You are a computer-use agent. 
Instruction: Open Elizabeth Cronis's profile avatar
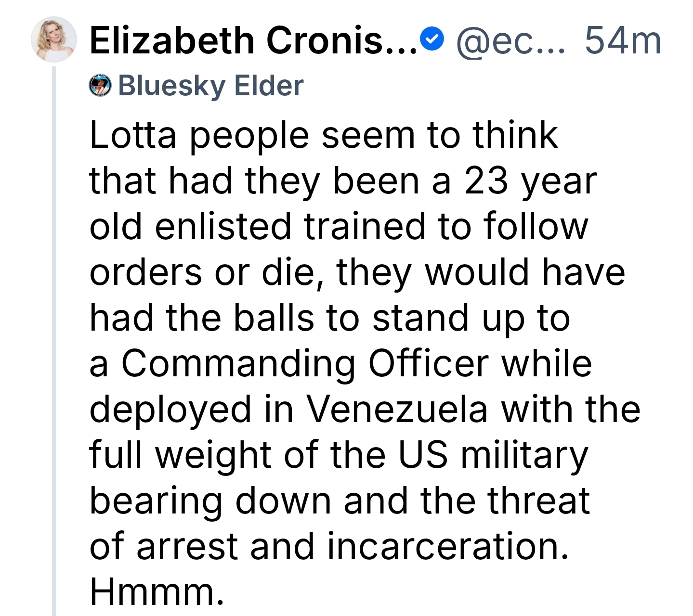pos(54,41)
